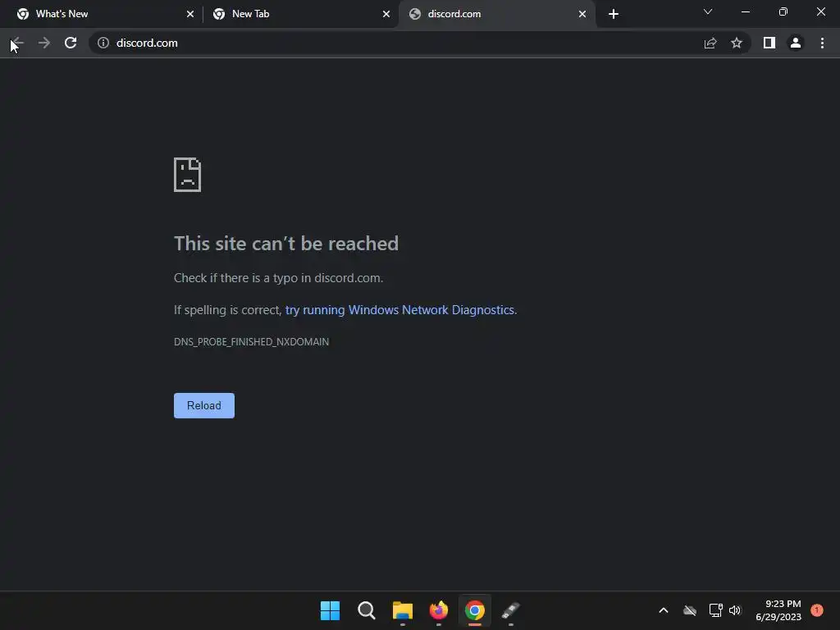The image size is (840, 630).
Task: Show hidden system tray icons
Action: tap(663, 610)
